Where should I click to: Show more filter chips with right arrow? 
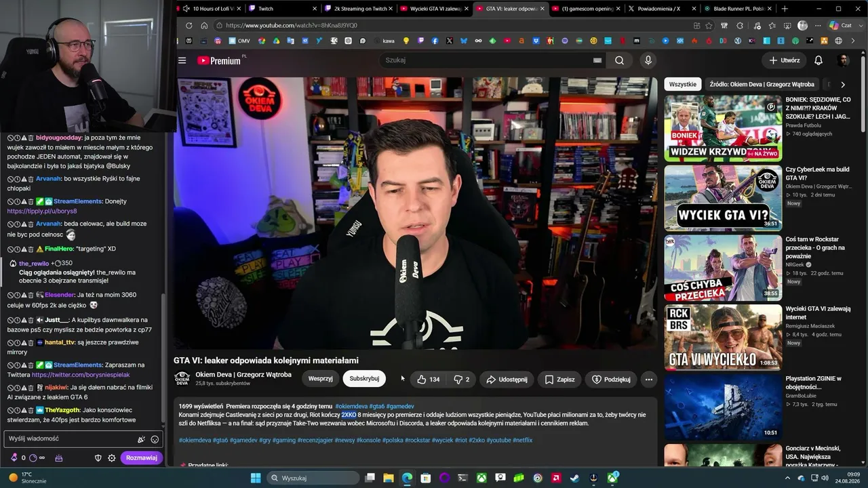pos(843,85)
